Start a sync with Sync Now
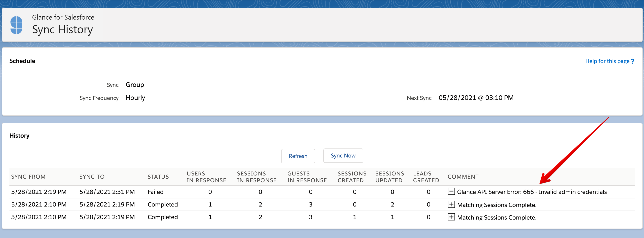Image resolution: width=644 pixels, height=238 pixels. click(x=343, y=156)
